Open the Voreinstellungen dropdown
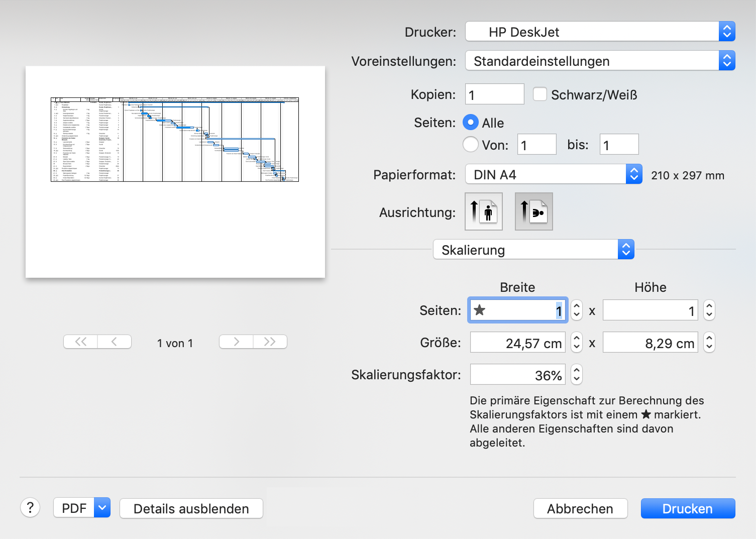Image resolution: width=756 pixels, height=539 pixels. tap(600, 61)
